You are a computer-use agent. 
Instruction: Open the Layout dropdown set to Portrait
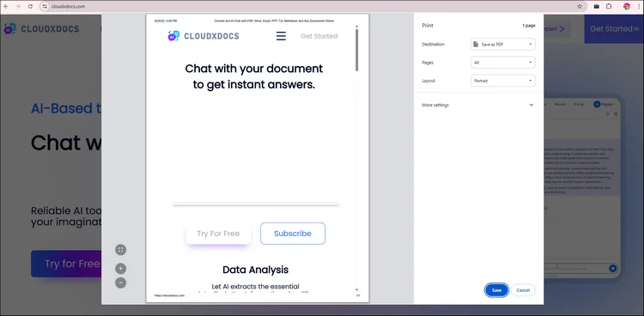click(x=502, y=81)
